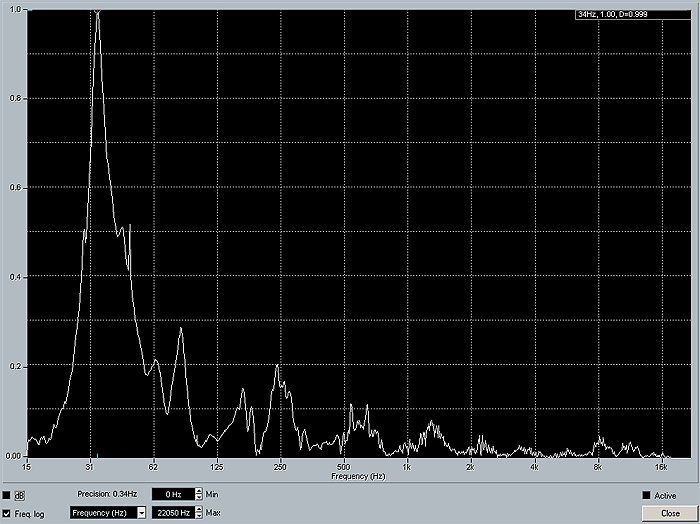Enable the dB scale checkbox
Viewport: 700px width, 524px height.
[7, 495]
